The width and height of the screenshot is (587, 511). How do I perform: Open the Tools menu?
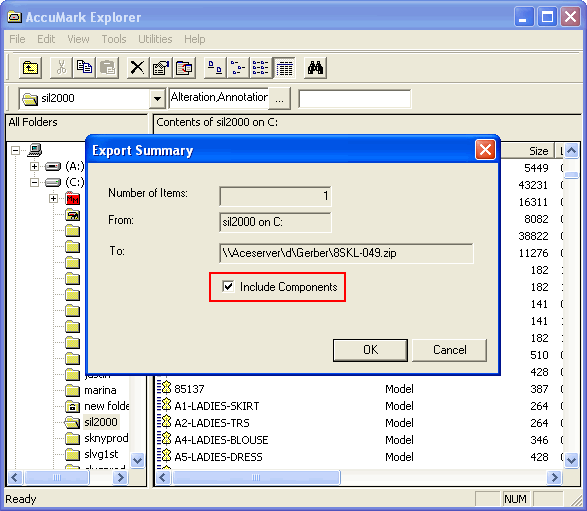tap(114, 39)
